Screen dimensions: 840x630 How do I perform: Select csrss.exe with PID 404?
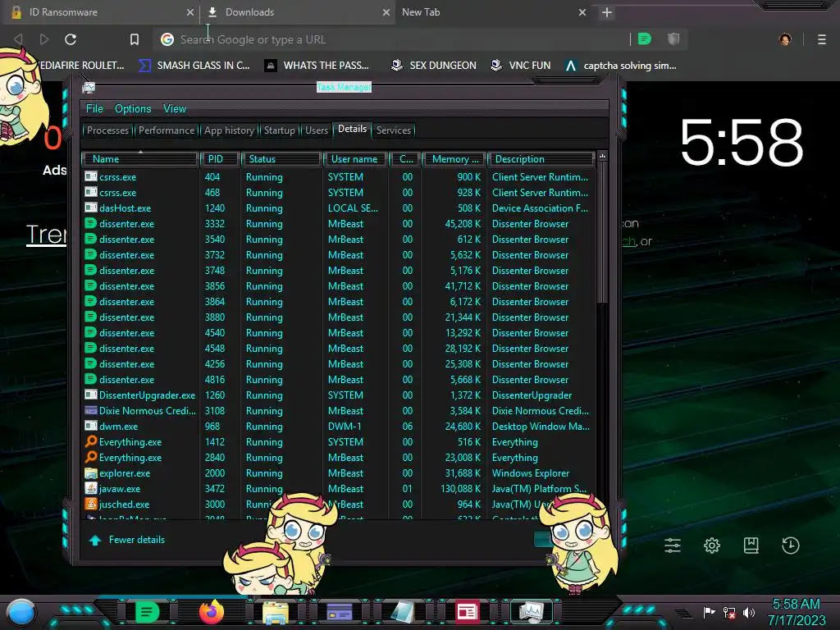click(339, 177)
